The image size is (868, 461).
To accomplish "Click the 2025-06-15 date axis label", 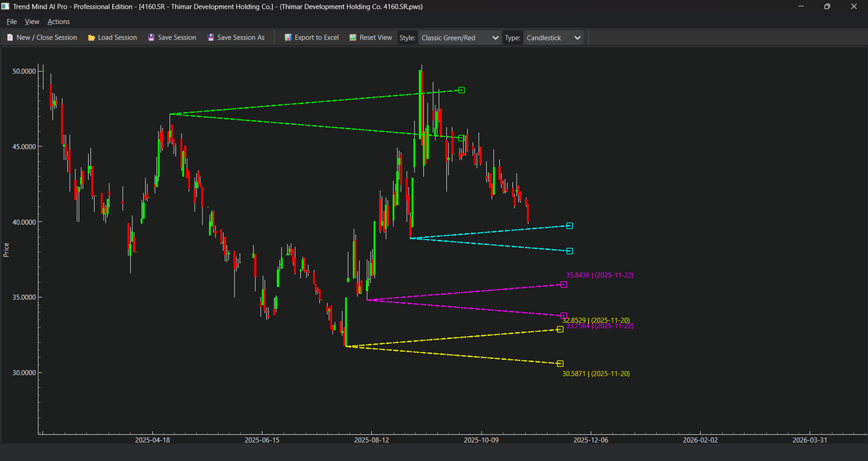I will tap(262, 439).
